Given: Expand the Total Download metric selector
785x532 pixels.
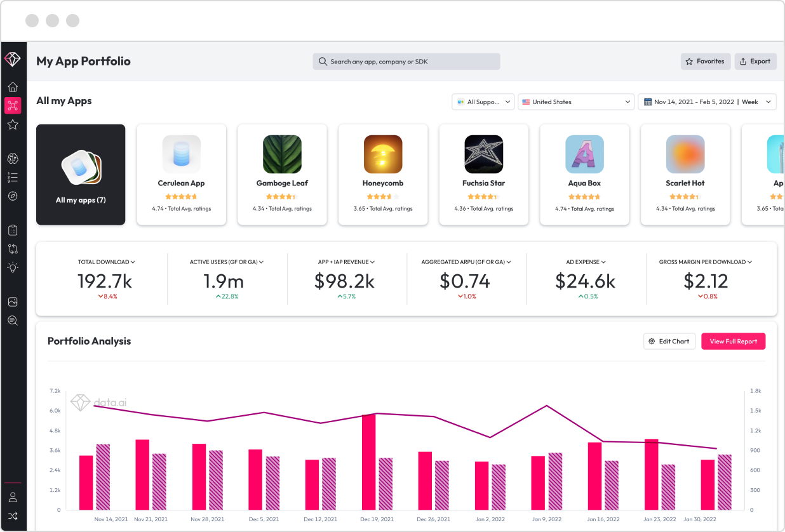Looking at the screenshot, I should (x=106, y=262).
